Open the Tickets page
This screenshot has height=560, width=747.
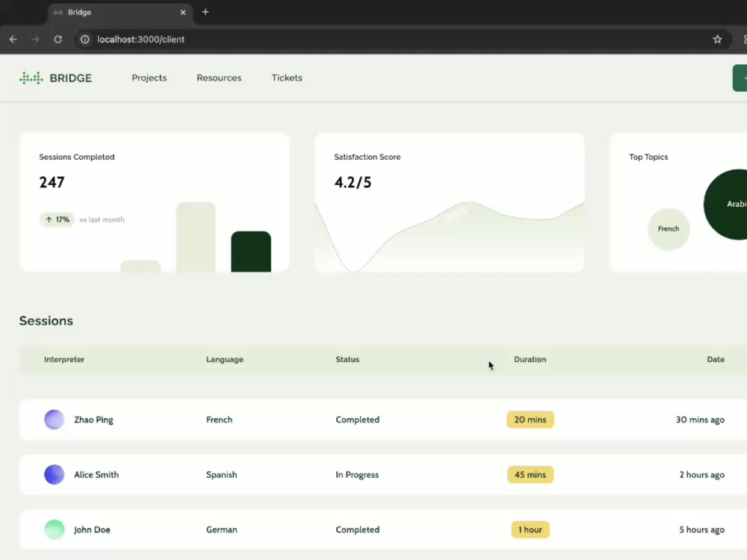click(287, 78)
